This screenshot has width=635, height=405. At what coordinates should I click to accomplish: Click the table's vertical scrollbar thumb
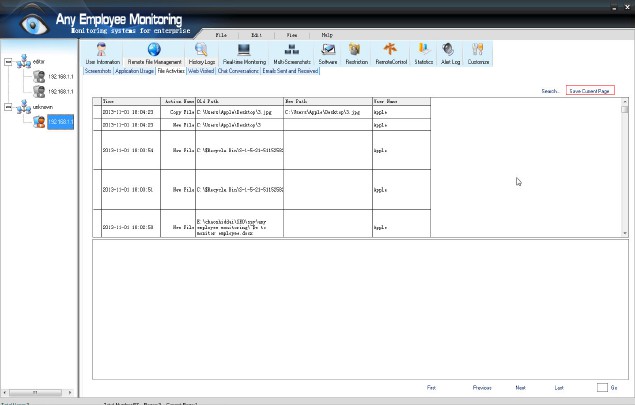pos(625,109)
